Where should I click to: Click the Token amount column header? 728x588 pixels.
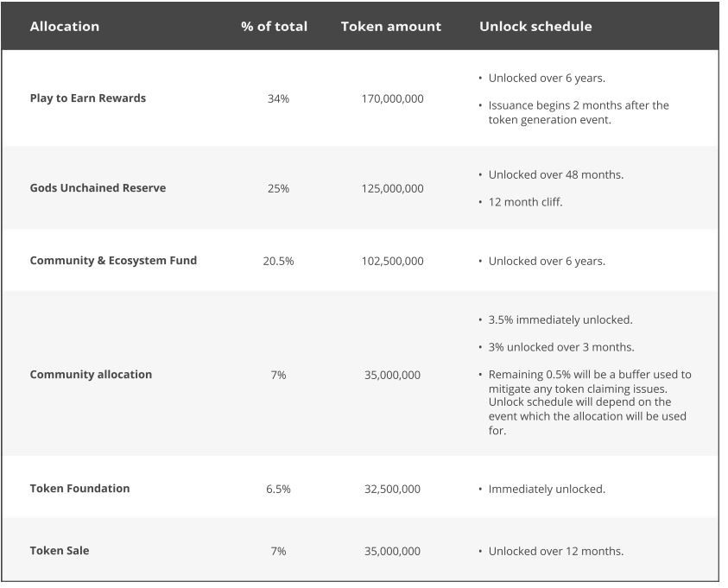(391, 27)
